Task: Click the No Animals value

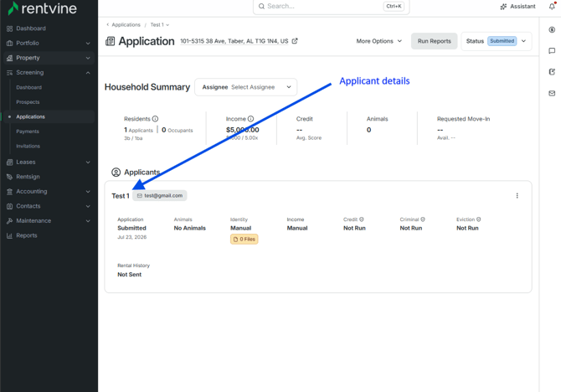Action: click(189, 228)
